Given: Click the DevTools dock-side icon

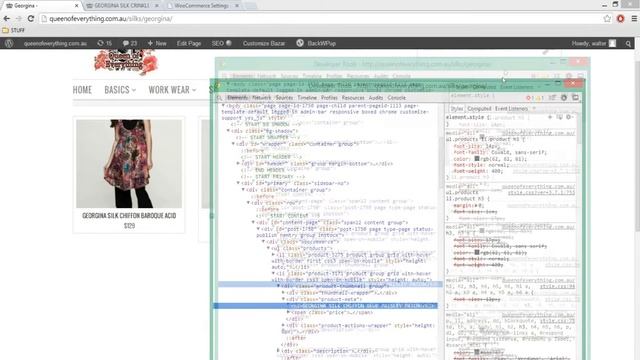Looking at the screenshot, I should [575, 98].
